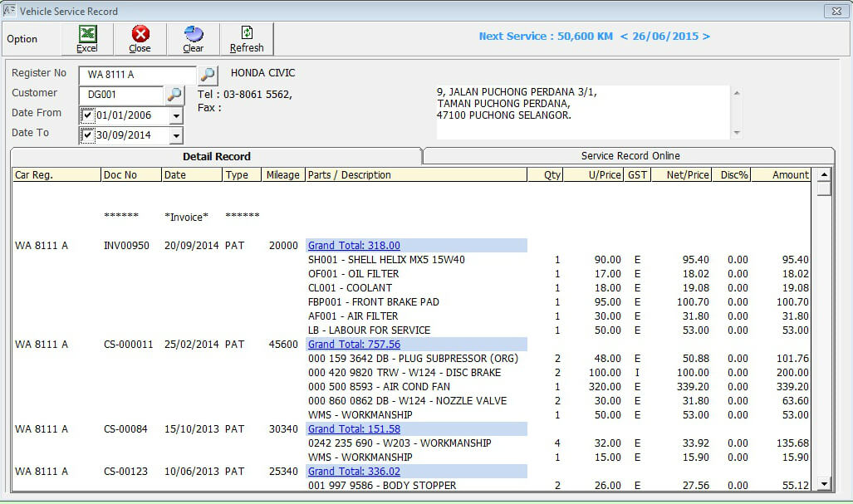Select the W203 - WORKMANSHIP row

(x=411, y=443)
